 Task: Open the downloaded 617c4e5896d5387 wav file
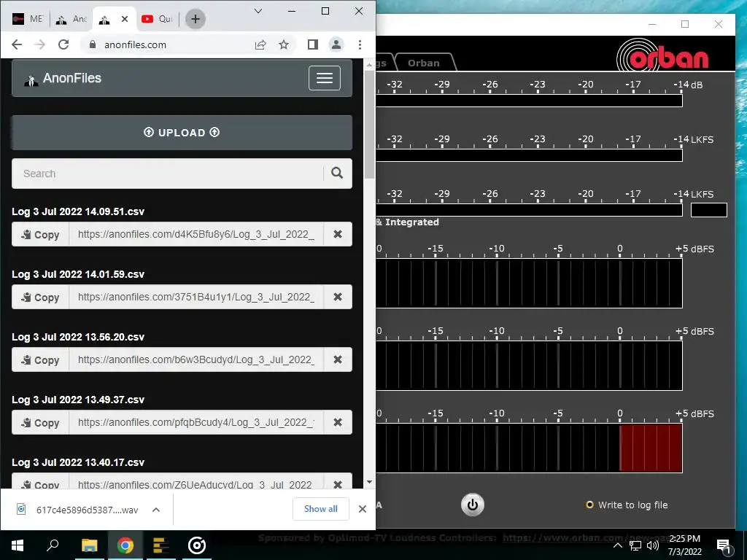click(77, 510)
